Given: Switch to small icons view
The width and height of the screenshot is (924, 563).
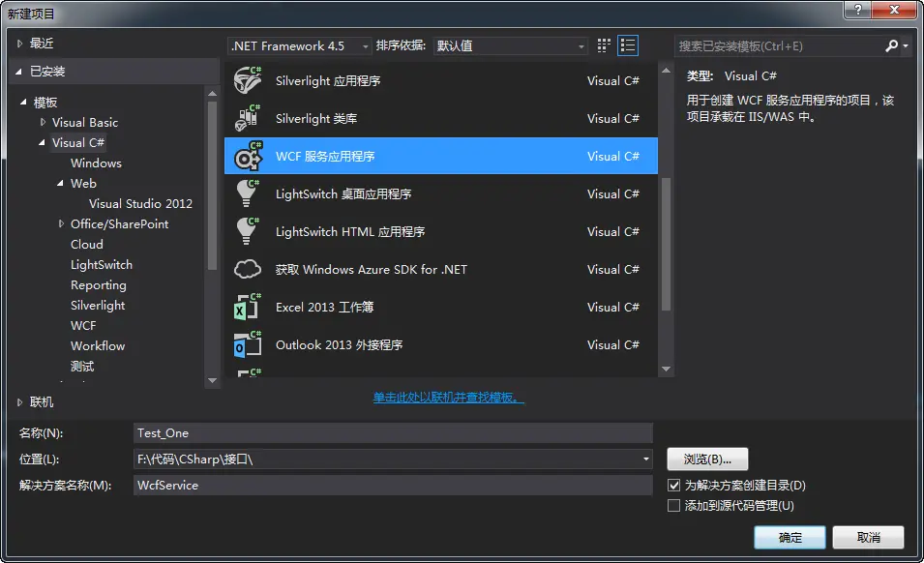Looking at the screenshot, I should click(x=604, y=45).
